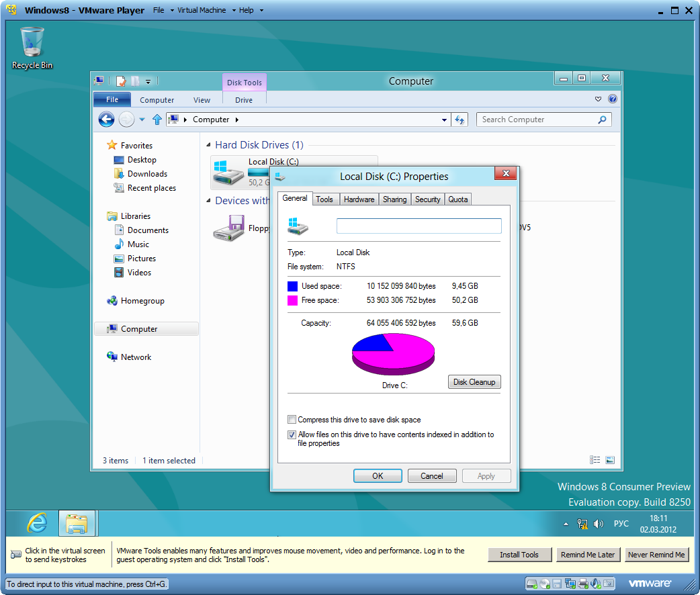Open Explorer help question mark icon
This screenshot has width=700, height=595.
coord(613,99)
